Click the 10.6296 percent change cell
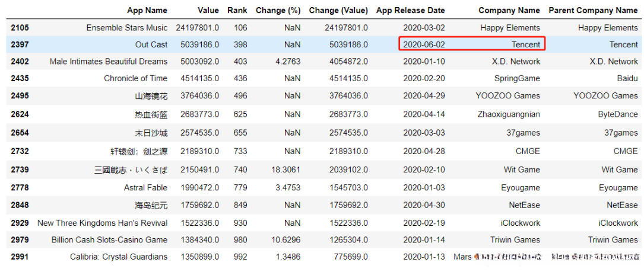The width and height of the screenshot is (644, 272). pos(286,239)
